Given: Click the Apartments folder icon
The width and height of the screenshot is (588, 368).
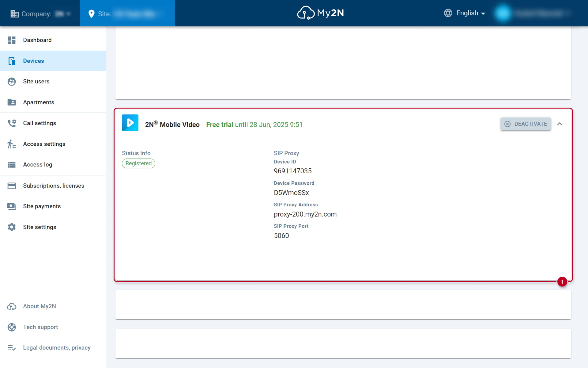Looking at the screenshot, I should [x=12, y=102].
